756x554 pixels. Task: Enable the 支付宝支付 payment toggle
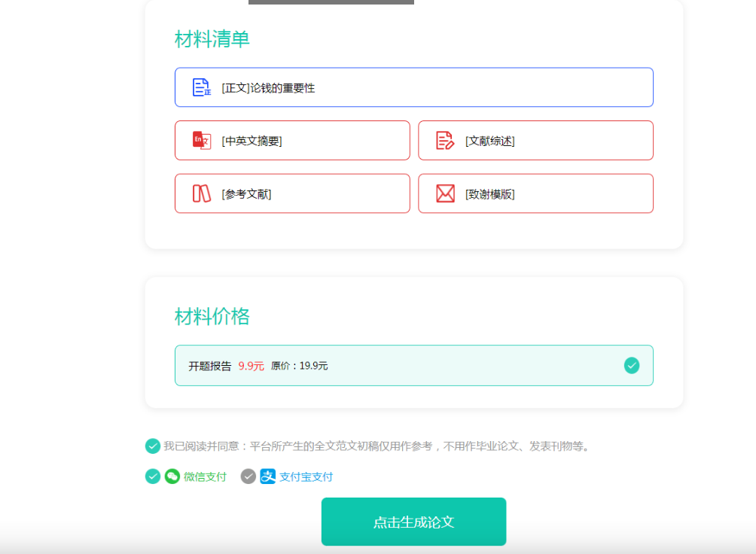[248, 476]
